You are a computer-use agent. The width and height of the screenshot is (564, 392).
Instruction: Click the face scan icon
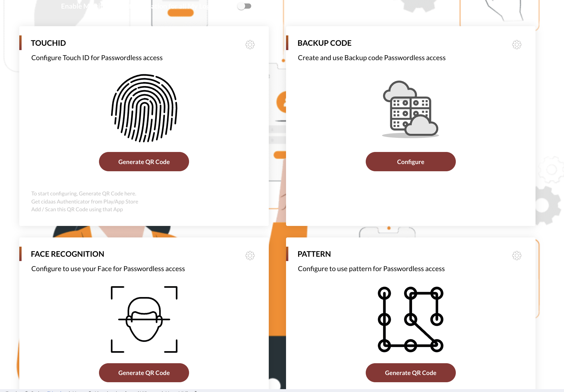pyautogui.click(x=144, y=319)
